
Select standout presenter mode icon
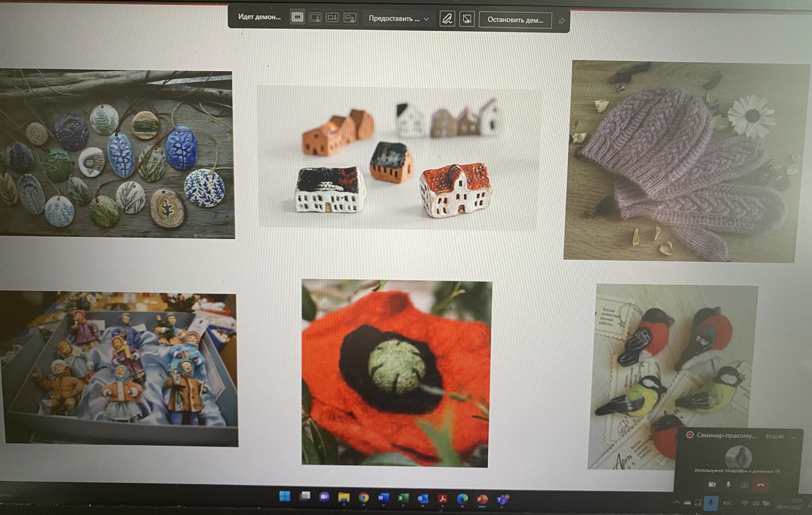pyautogui.click(x=315, y=17)
